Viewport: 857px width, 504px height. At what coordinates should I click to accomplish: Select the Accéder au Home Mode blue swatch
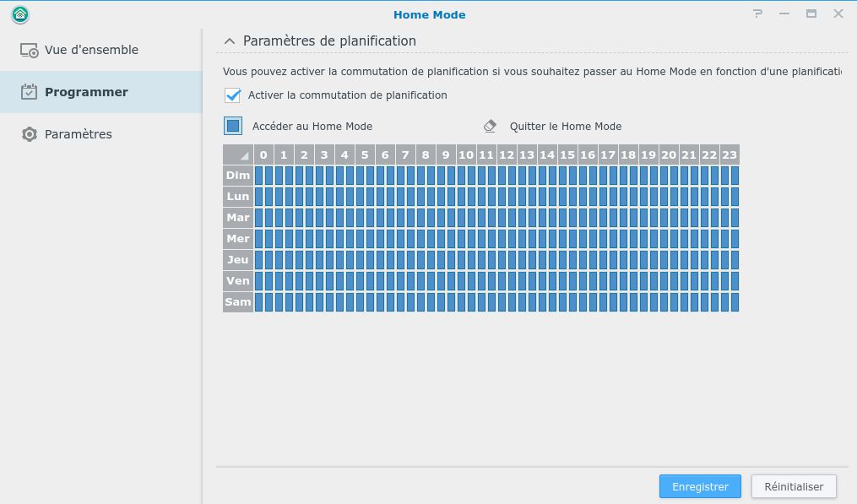[x=233, y=126]
